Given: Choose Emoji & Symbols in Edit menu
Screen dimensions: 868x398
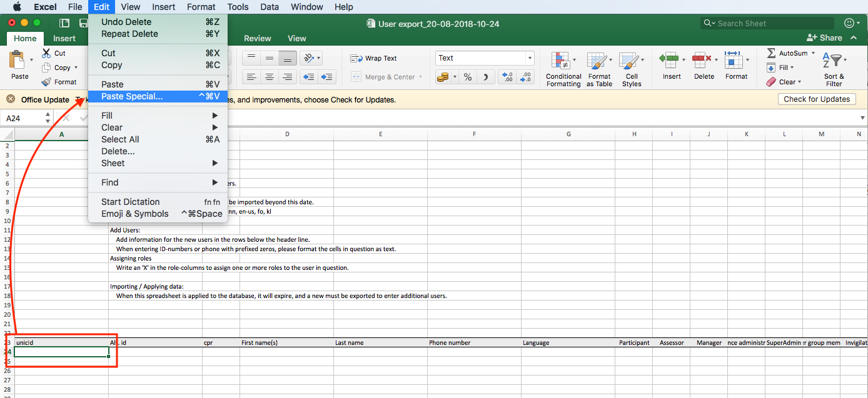Looking at the screenshot, I should [x=158, y=214].
